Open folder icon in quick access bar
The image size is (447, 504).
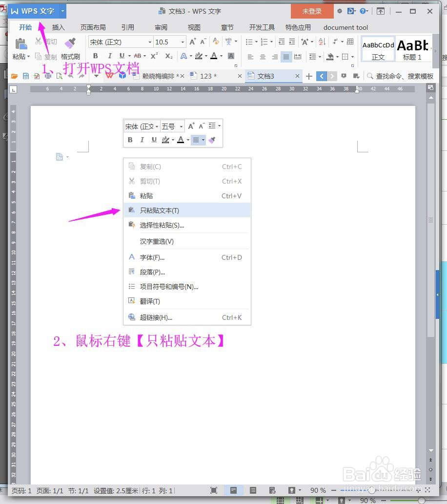pos(14,76)
